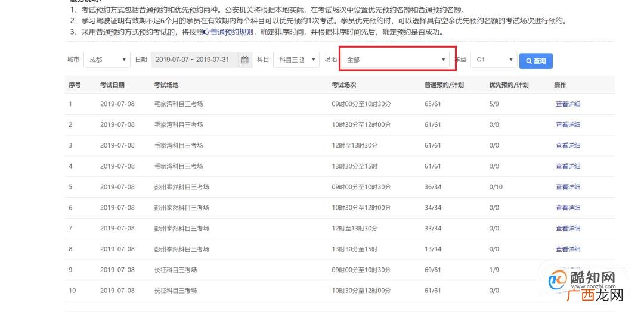Screen dimensions: 644x312
Task: Select 毛家湾科目三考场 in row 1
Action: [178, 104]
